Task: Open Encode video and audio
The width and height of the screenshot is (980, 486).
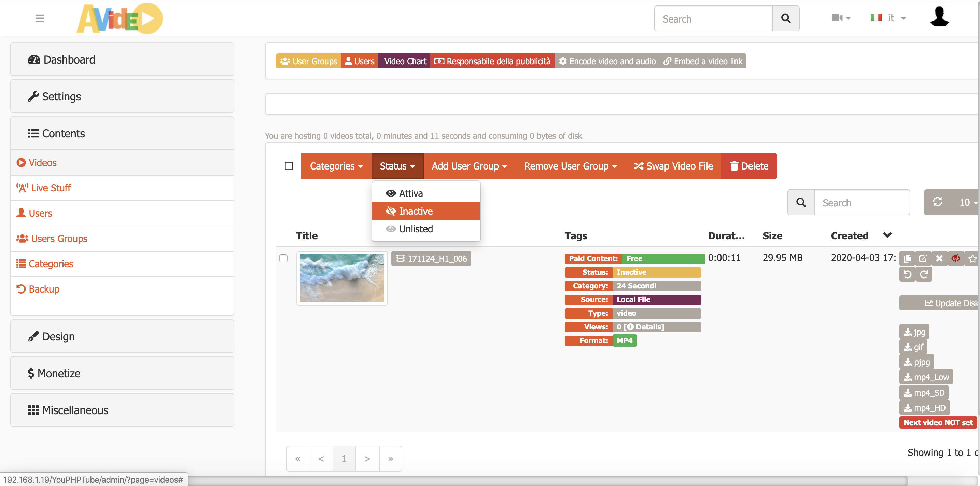Action: coord(607,61)
